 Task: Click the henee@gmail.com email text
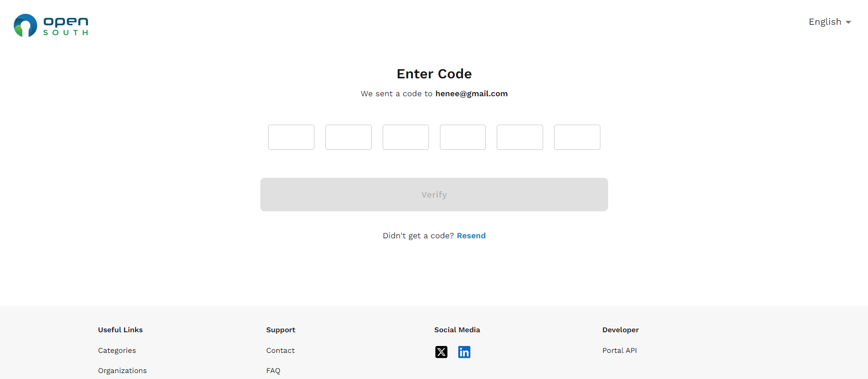[x=471, y=93]
